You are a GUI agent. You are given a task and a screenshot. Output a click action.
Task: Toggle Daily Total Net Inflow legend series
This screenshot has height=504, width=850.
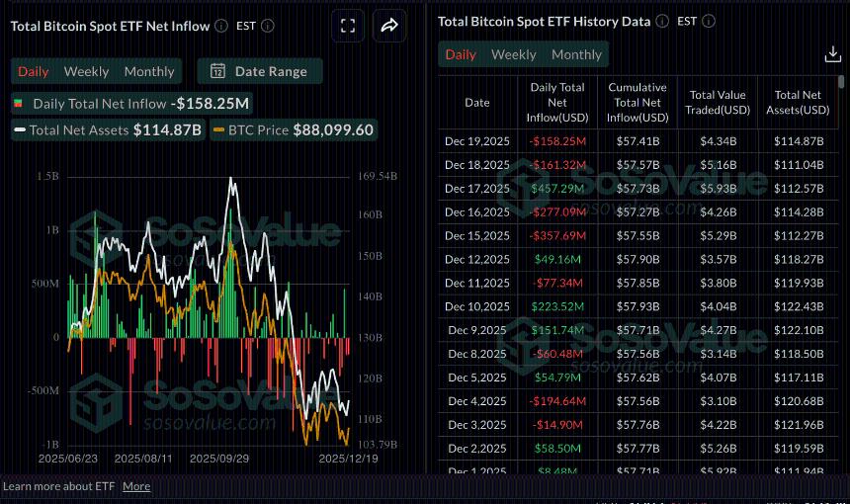[x=131, y=104]
